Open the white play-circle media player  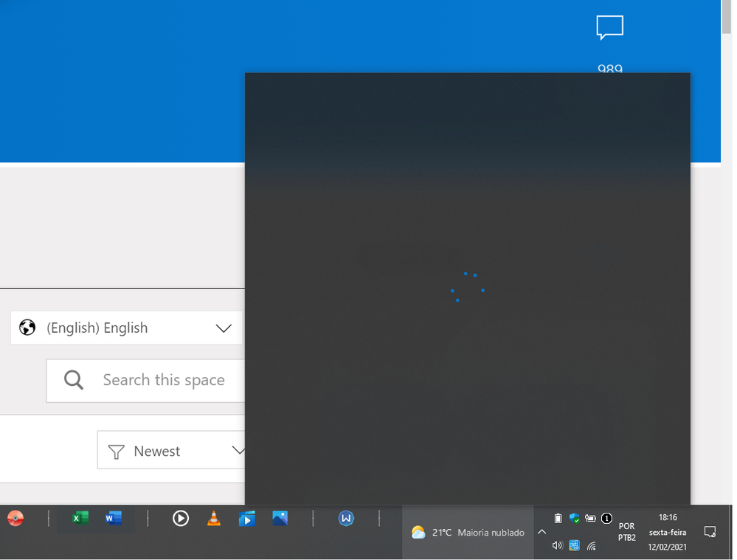(x=181, y=519)
